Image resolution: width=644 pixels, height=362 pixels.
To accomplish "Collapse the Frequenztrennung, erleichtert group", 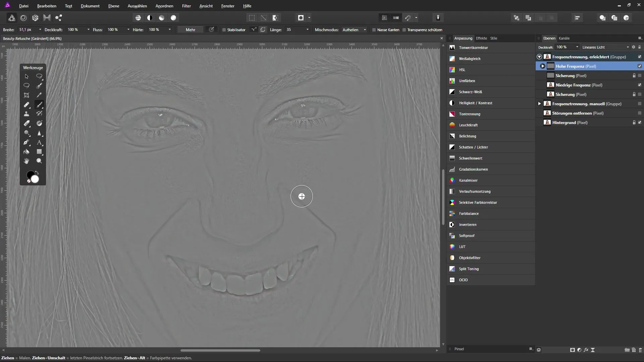I will pyautogui.click(x=539, y=57).
